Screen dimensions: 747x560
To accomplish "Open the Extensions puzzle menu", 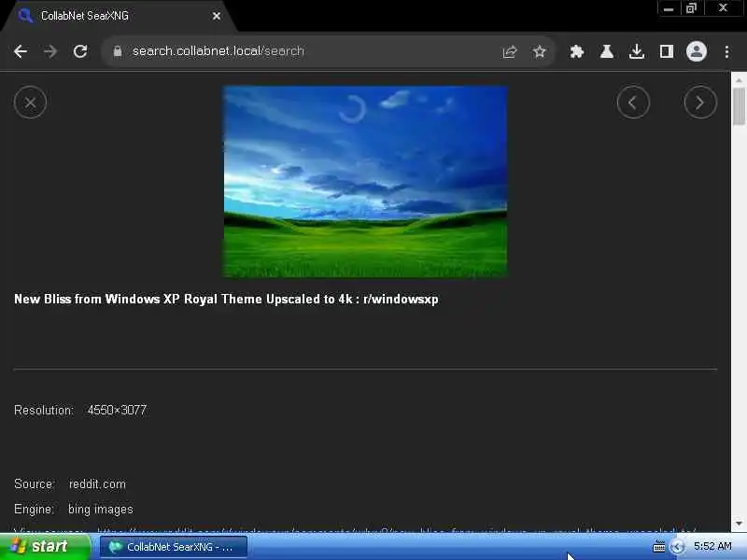I will pyautogui.click(x=577, y=51).
